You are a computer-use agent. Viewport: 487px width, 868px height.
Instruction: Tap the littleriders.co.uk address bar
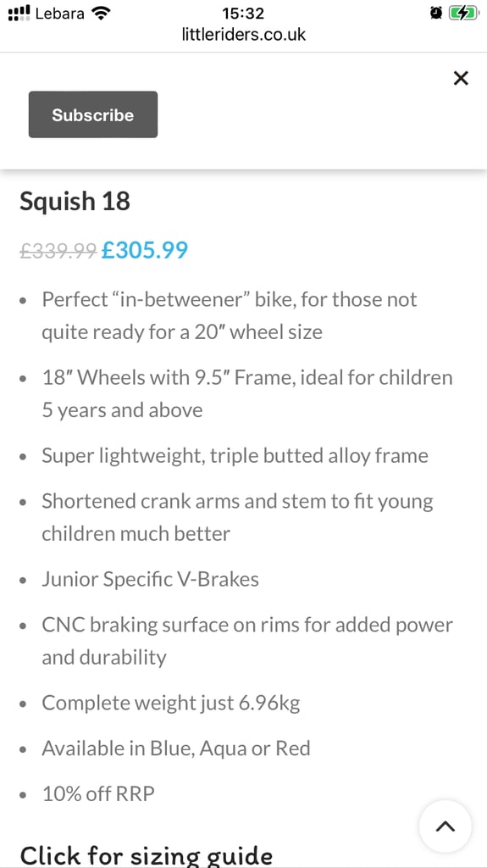244,35
